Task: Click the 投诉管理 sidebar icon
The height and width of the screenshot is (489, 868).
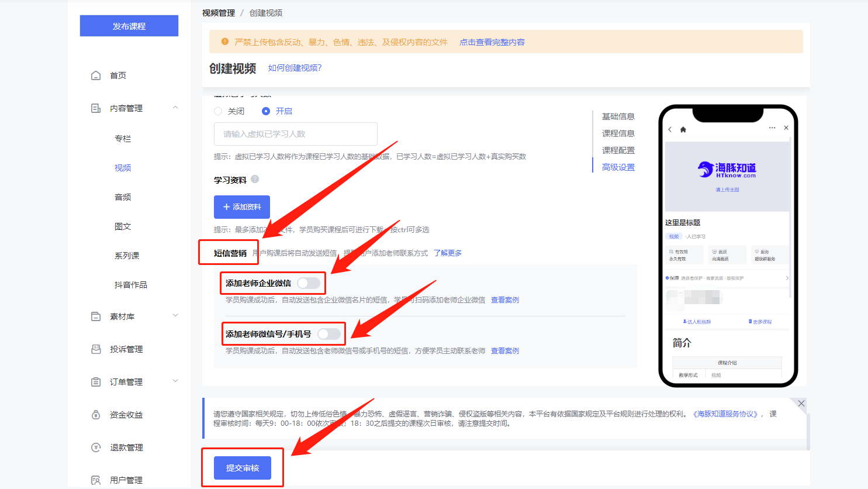Action: click(x=96, y=349)
